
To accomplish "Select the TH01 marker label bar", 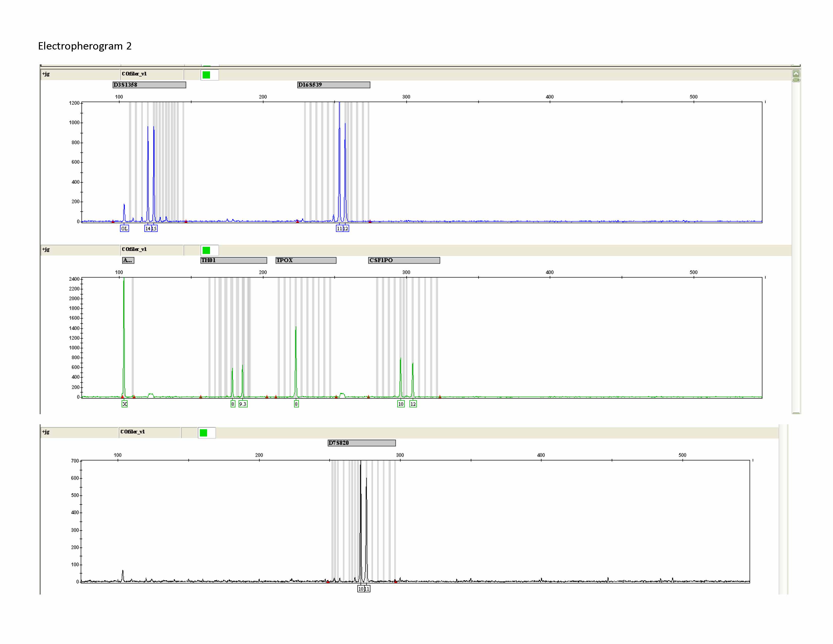I will click(233, 260).
